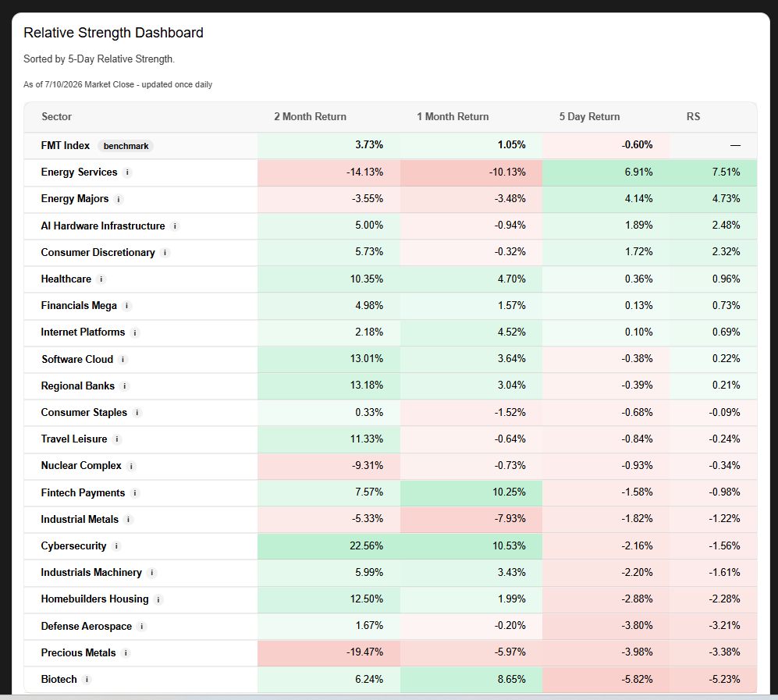Click Defense Aerospace 5 Day Return -3.80%

coord(637,626)
